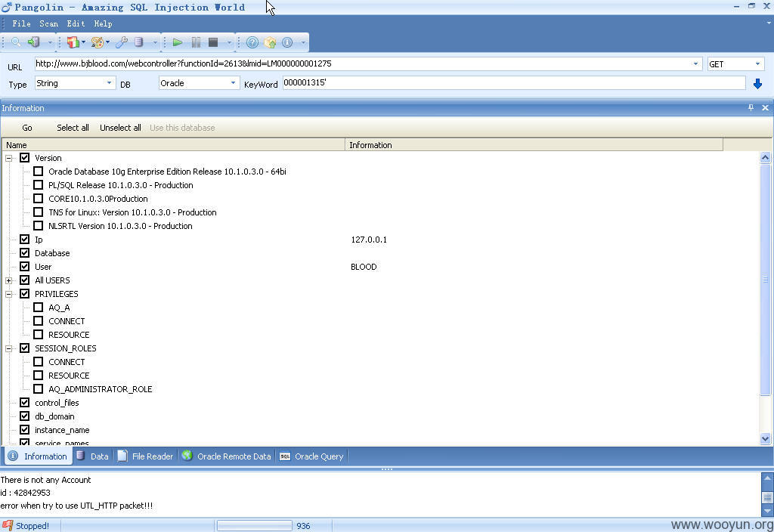Uncheck the control_files checkbox
The width and height of the screenshot is (774, 532).
click(25, 403)
